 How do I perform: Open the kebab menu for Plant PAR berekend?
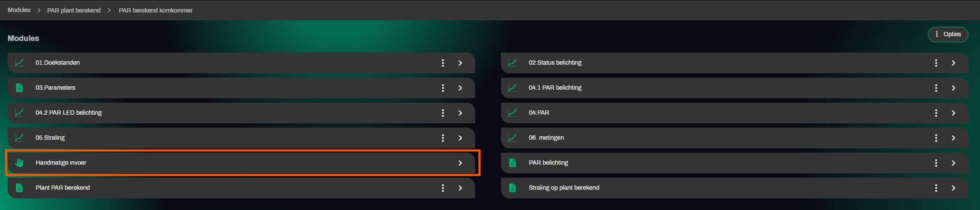click(x=443, y=188)
